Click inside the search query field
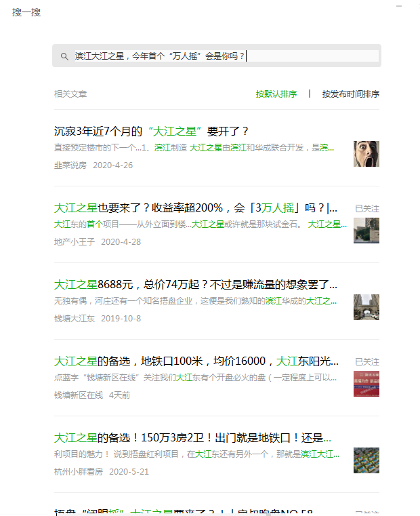420x516 pixels. (x=226, y=56)
